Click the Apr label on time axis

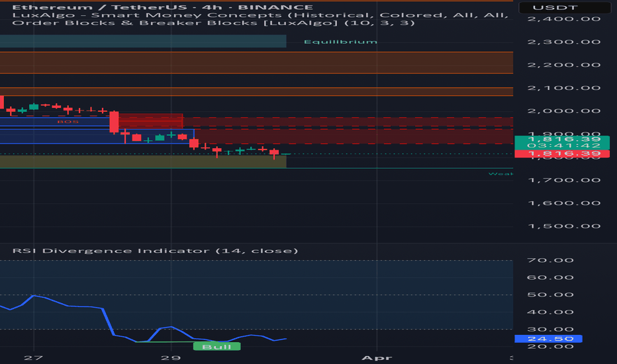[377, 357]
